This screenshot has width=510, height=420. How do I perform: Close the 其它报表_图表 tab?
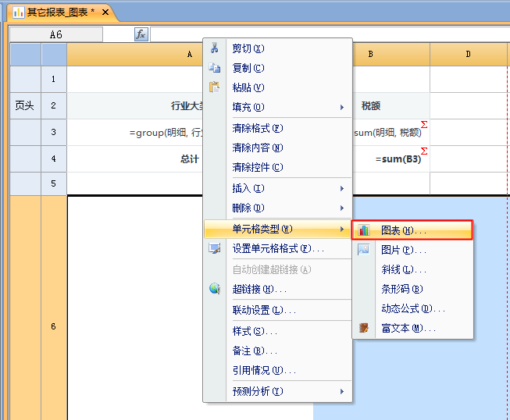[105, 12]
